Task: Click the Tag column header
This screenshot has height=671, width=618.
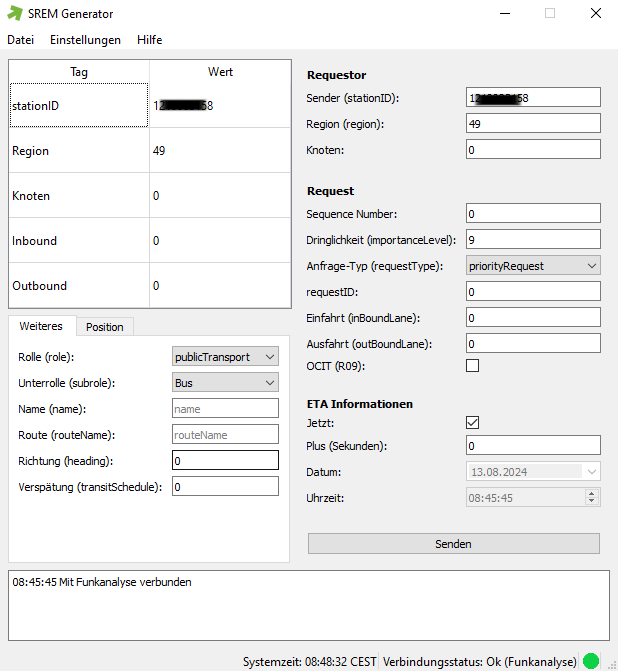Action: pyautogui.click(x=79, y=72)
